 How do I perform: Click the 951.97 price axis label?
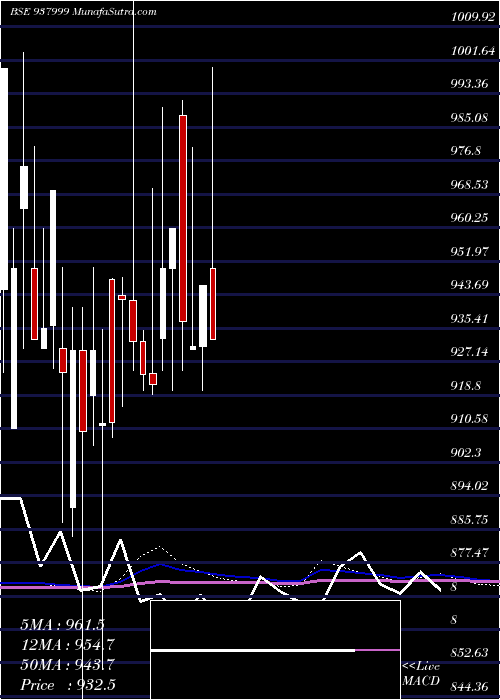469,252
